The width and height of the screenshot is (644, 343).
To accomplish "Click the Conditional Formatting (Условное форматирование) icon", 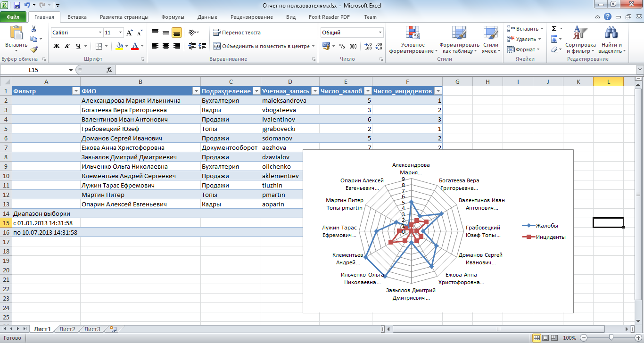I will (413, 33).
